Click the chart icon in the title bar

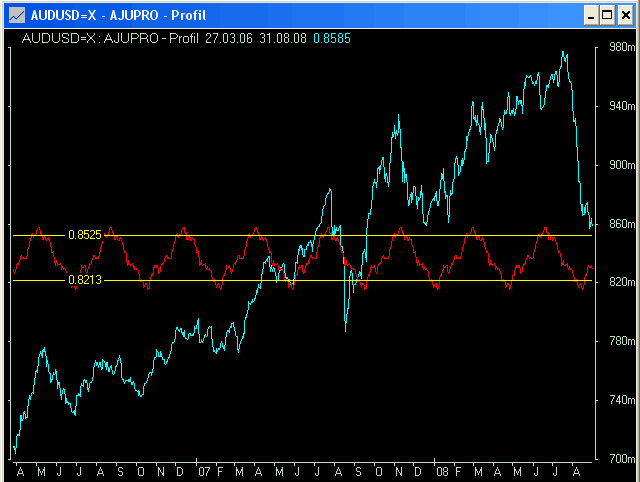pos(17,16)
